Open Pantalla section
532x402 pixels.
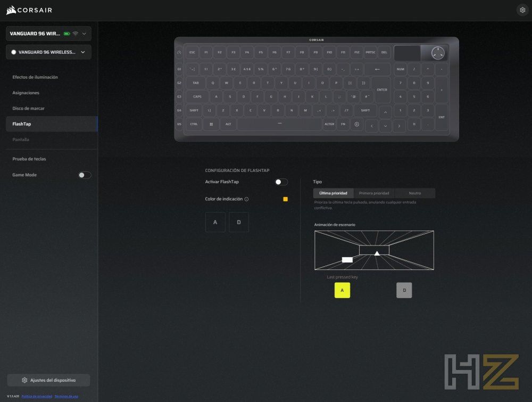coord(21,140)
